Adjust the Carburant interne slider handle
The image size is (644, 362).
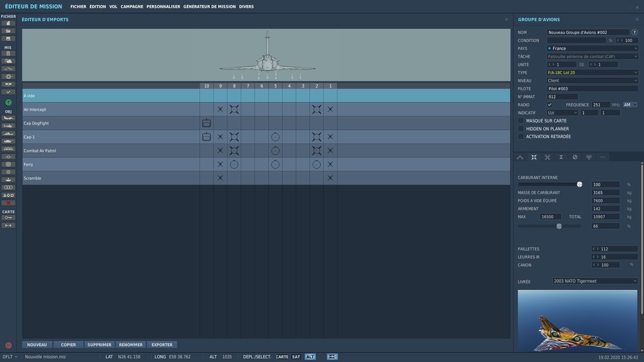point(580,184)
